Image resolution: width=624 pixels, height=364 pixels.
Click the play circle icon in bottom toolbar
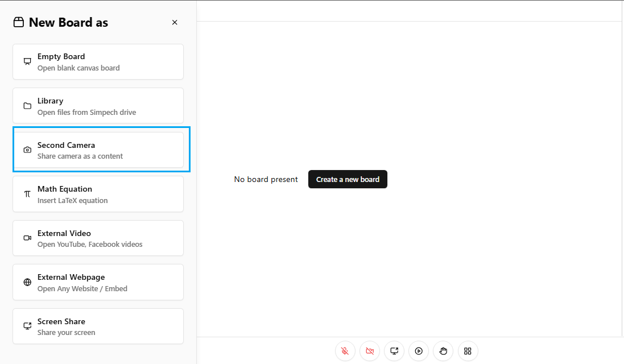419,351
